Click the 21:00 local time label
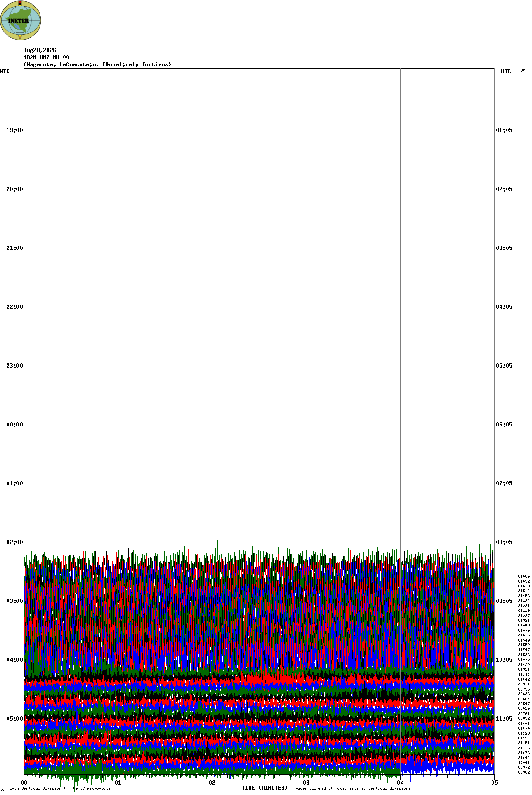The height and width of the screenshot is (795, 532). coord(14,248)
